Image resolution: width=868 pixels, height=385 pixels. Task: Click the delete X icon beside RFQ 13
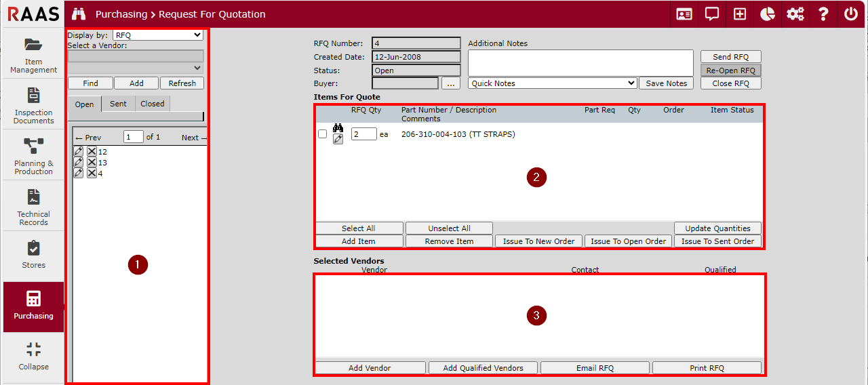coord(92,163)
